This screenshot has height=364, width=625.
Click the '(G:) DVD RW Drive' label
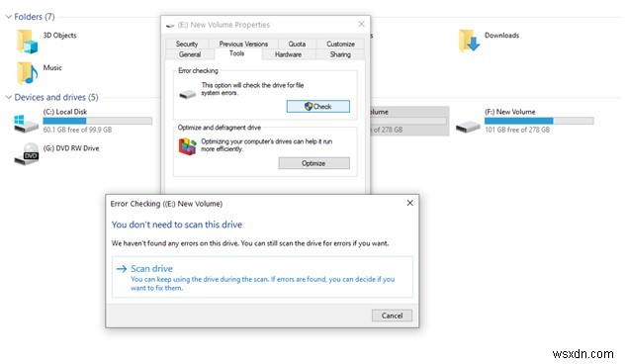click(x=71, y=148)
